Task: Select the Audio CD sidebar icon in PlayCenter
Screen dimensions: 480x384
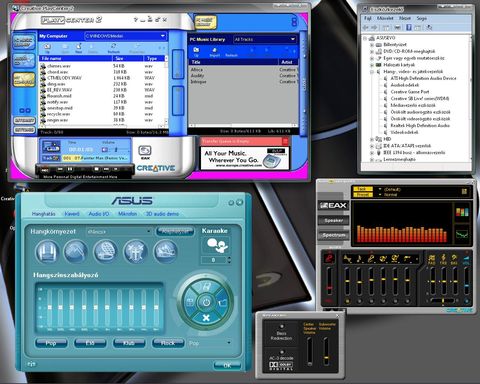Action: coord(24,60)
